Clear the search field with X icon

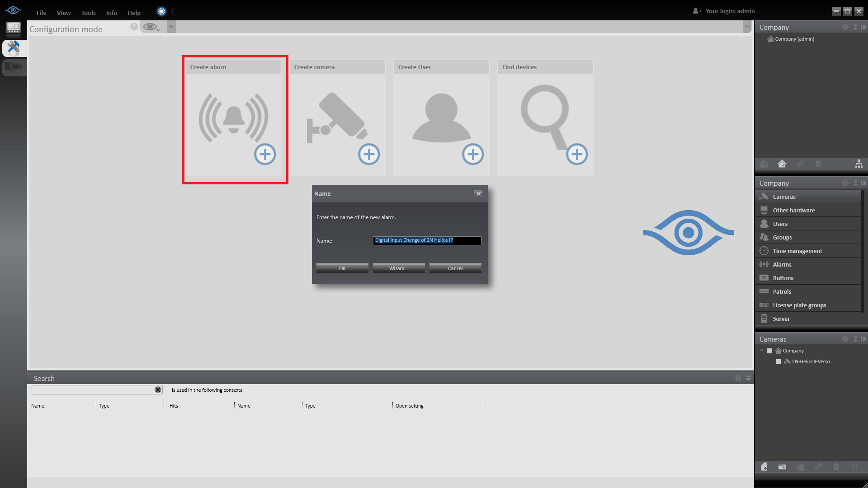(x=158, y=390)
